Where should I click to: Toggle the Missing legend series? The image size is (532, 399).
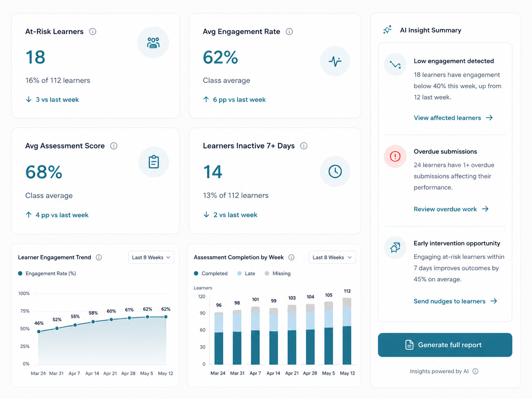278,273
